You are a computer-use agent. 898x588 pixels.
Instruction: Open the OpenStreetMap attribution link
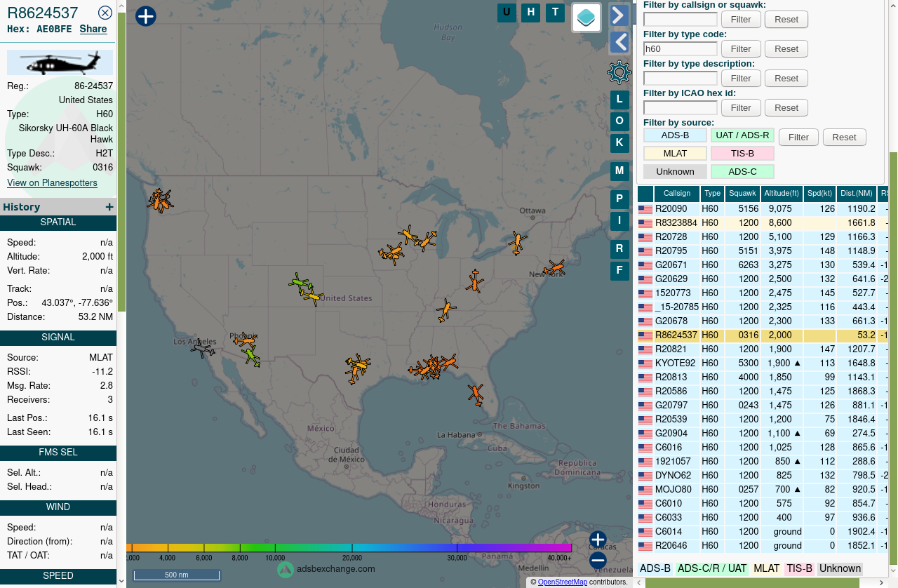click(562, 582)
